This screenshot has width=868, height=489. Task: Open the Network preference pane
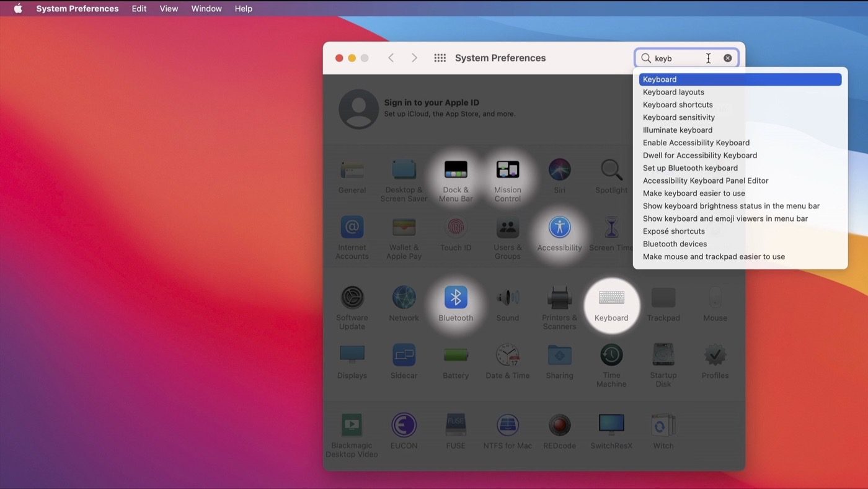404,298
